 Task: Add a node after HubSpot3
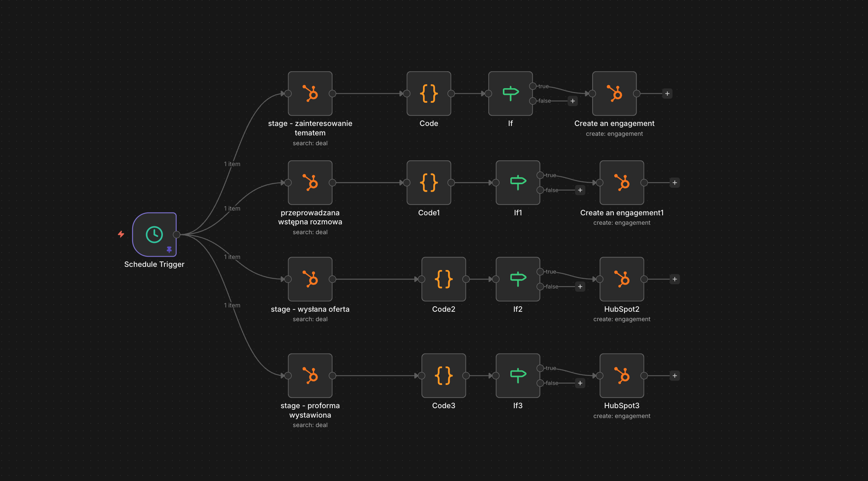pyautogui.click(x=675, y=376)
